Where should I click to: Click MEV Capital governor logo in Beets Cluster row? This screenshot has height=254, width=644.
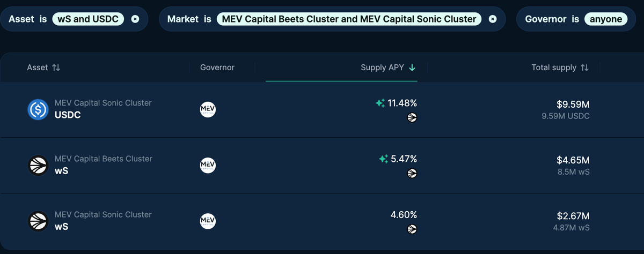point(208,165)
